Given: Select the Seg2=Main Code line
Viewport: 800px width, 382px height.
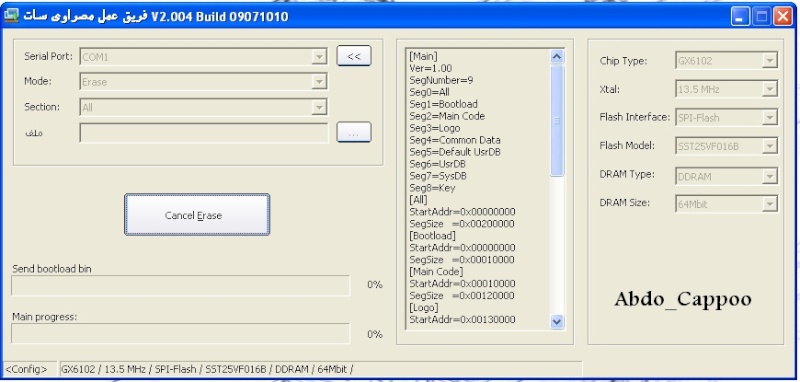Looking at the screenshot, I should click(447, 116).
